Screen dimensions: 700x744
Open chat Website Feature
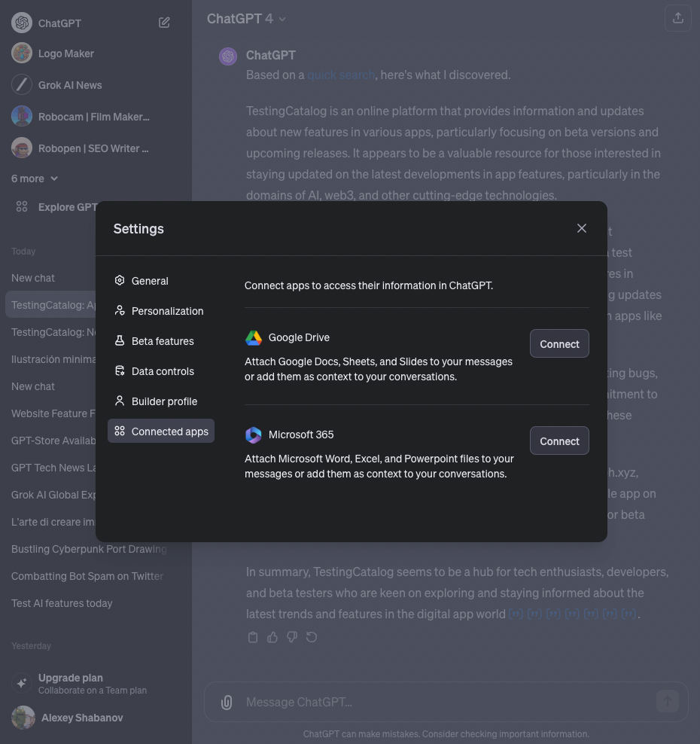coord(53,413)
